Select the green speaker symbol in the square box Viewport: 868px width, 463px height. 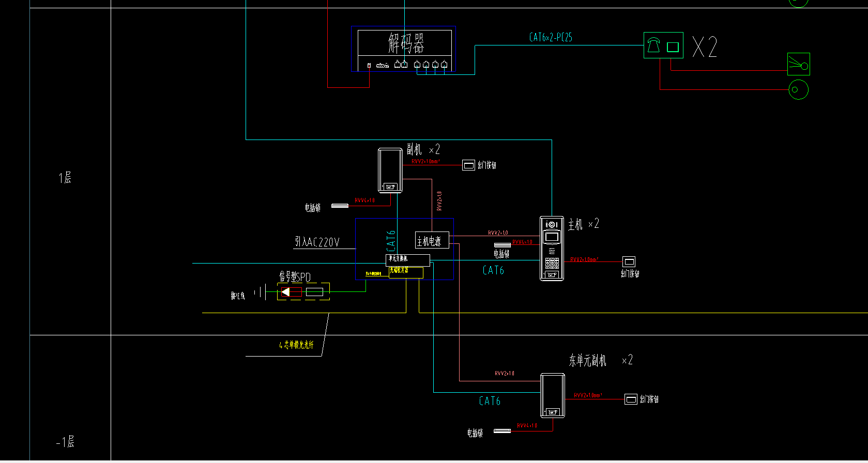pos(799,64)
